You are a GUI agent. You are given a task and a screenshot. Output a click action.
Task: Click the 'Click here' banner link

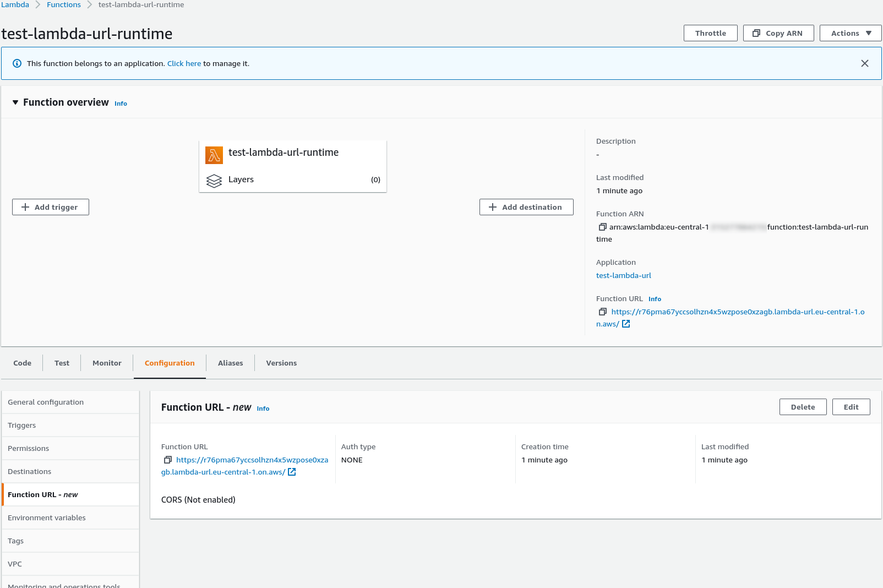click(x=184, y=63)
